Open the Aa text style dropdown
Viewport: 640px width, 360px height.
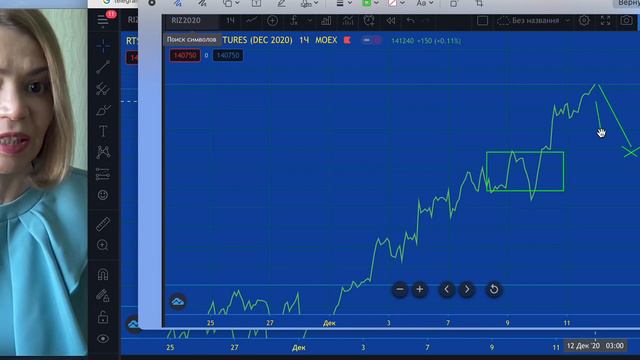pyautogui.click(x=424, y=3)
